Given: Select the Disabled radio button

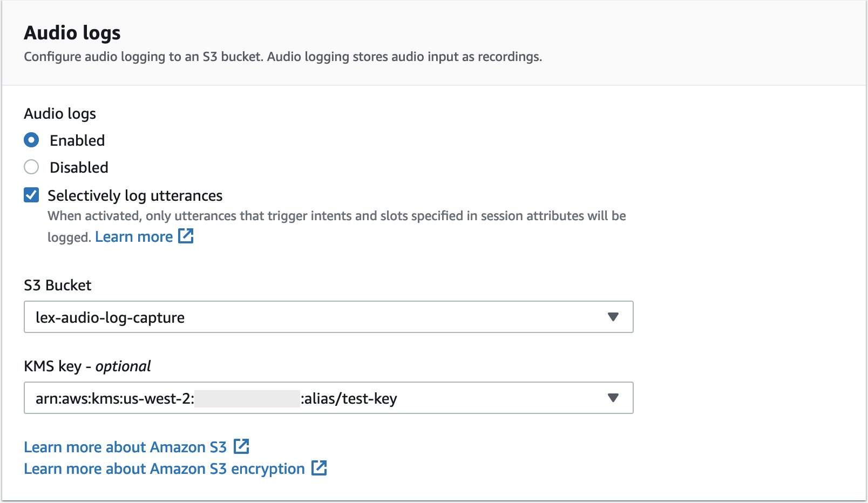Looking at the screenshot, I should [31, 167].
